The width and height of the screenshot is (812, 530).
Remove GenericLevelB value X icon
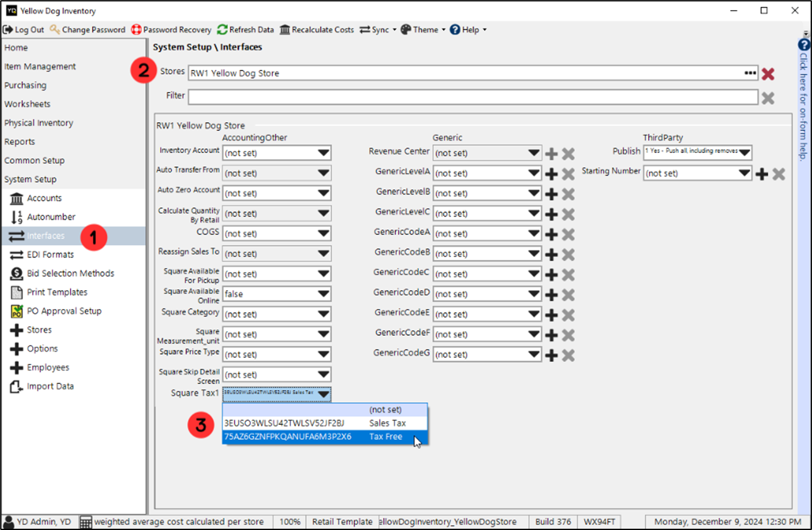(568, 194)
